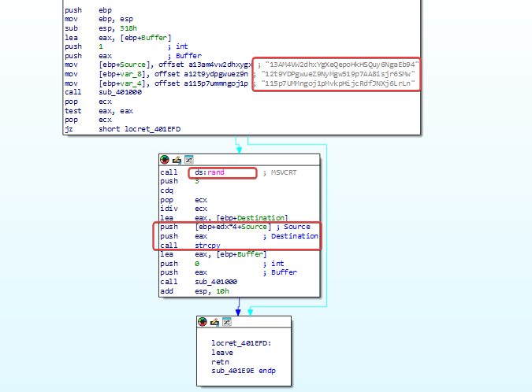Click 'mov ebp, esp' instruction
The width and height of the screenshot is (532, 392).
pyautogui.click(x=99, y=20)
